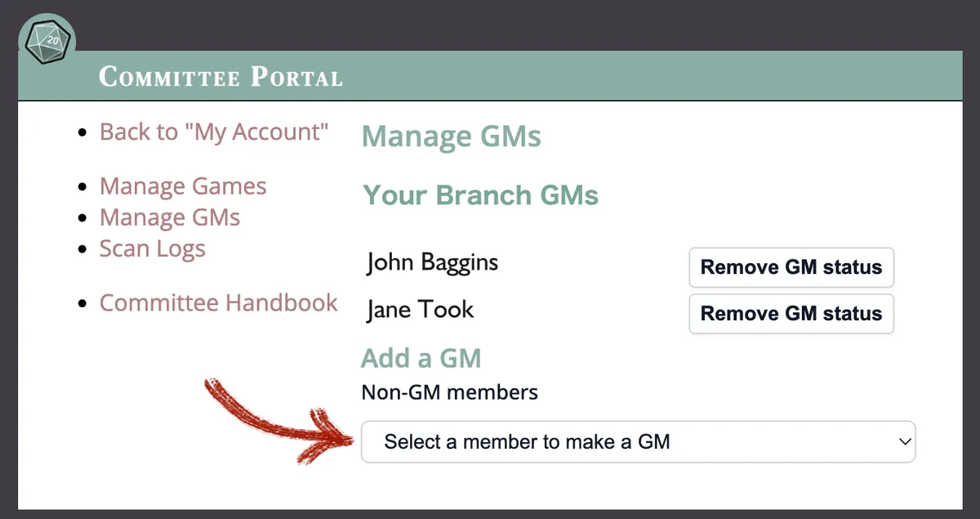
Task: Open the Committee Handbook link
Action: click(218, 302)
